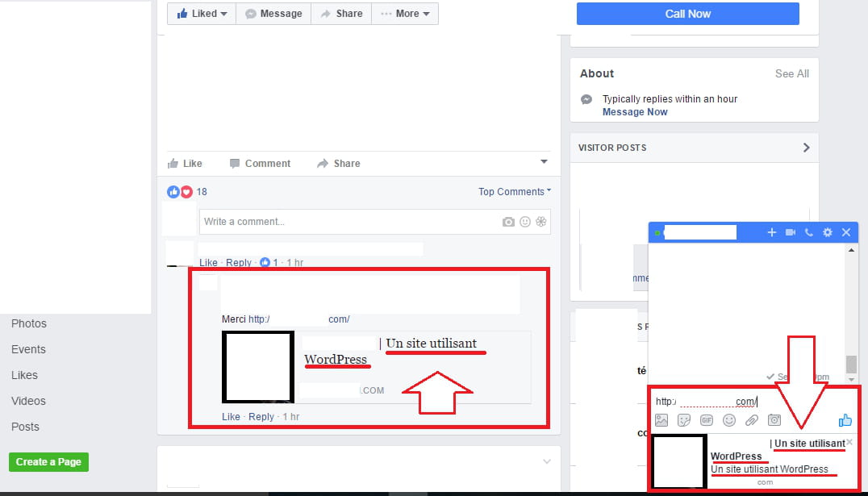Open the emoji picker in chat
This screenshot has height=496, width=868.
pos(729,420)
